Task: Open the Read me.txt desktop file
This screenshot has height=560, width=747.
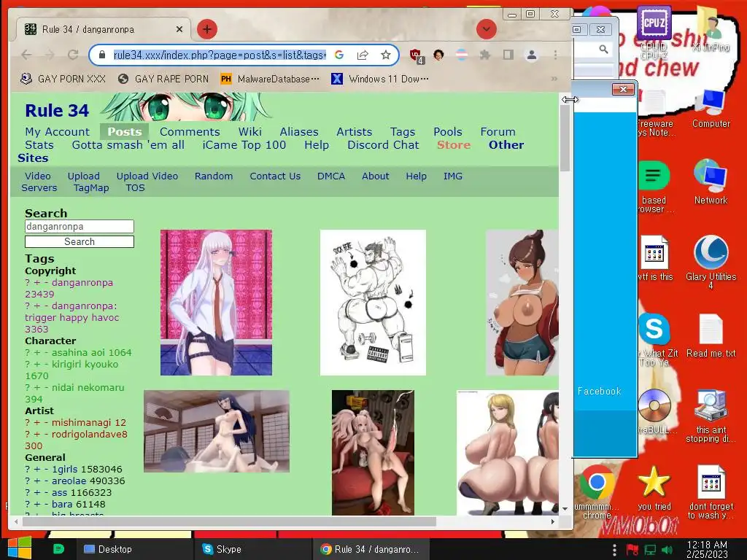Action: tap(711, 335)
